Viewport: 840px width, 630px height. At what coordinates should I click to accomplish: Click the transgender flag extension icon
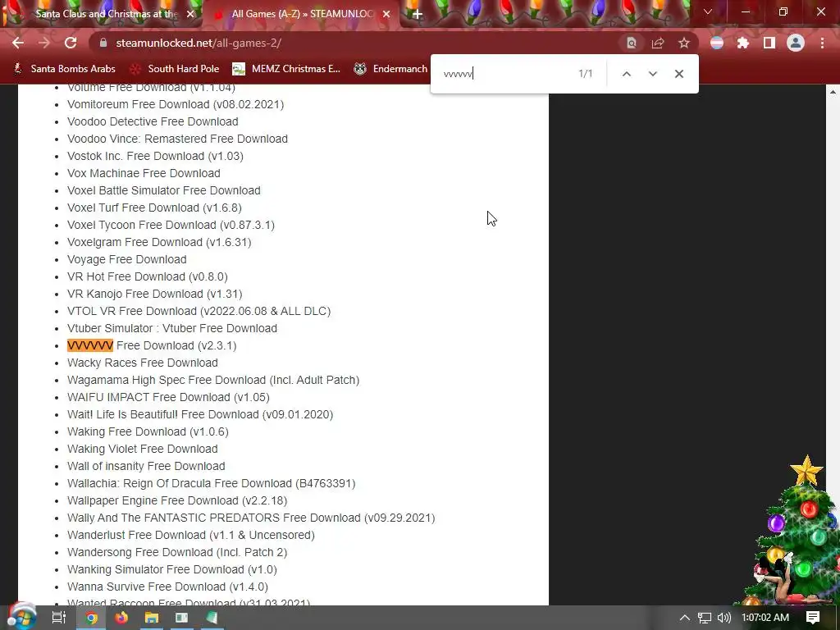tap(717, 43)
